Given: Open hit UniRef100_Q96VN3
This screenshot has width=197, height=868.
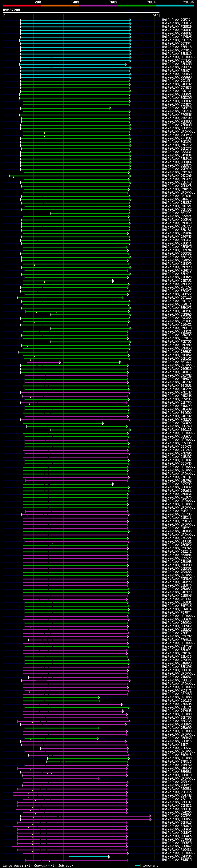Looking at the screenshot, I should 177,237.
